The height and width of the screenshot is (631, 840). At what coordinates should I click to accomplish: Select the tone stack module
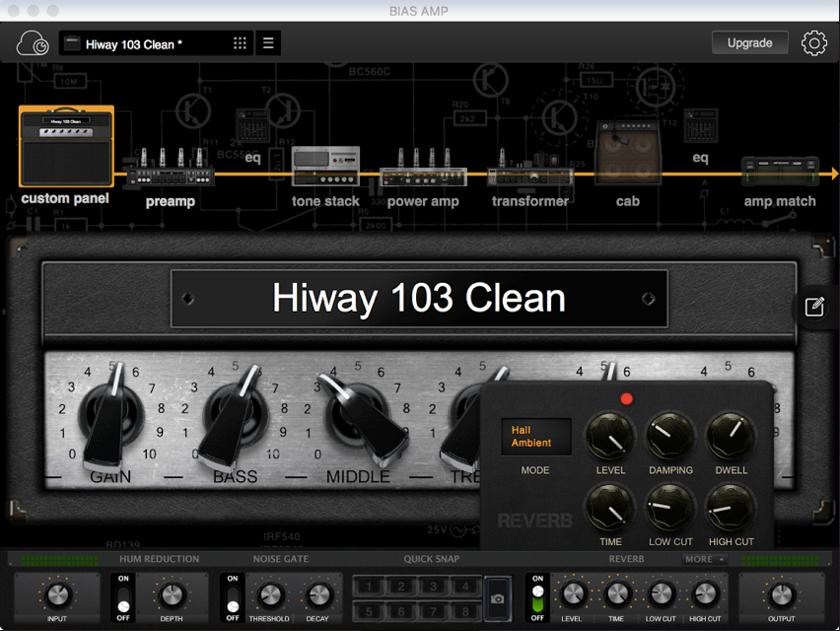[325, 170]
